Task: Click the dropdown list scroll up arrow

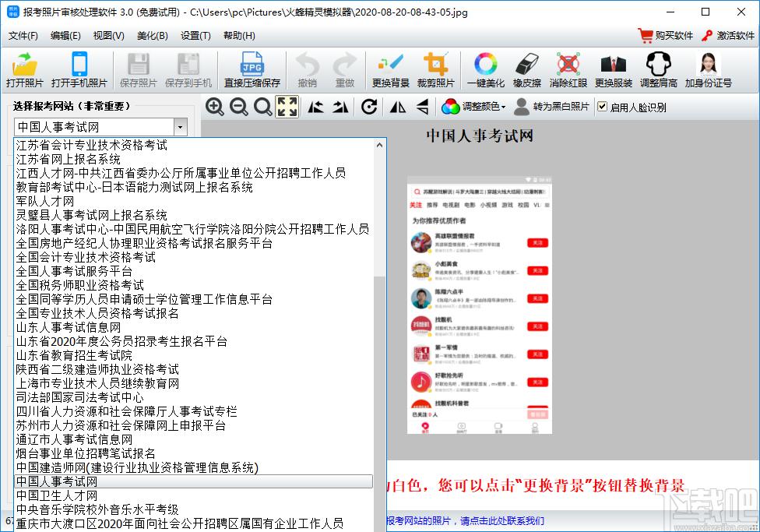Action: [x=379, y=145]
